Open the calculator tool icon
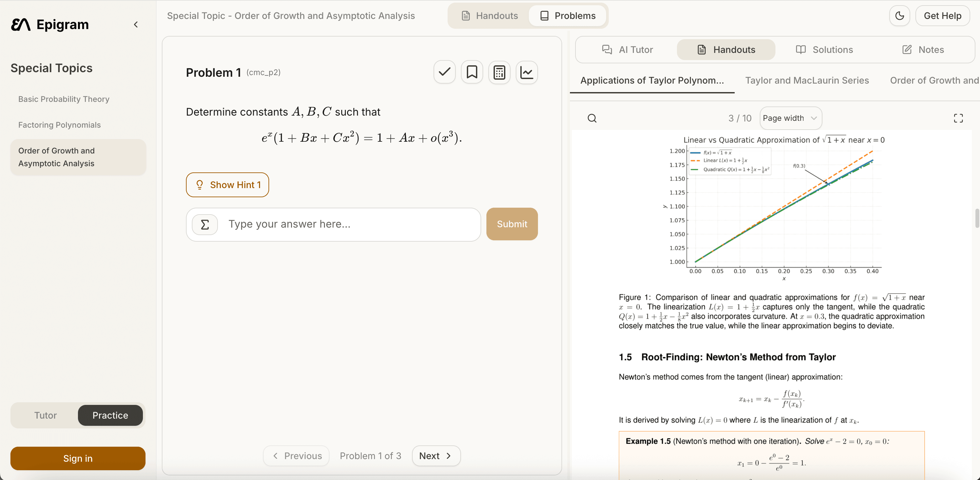 coord(499,72)
